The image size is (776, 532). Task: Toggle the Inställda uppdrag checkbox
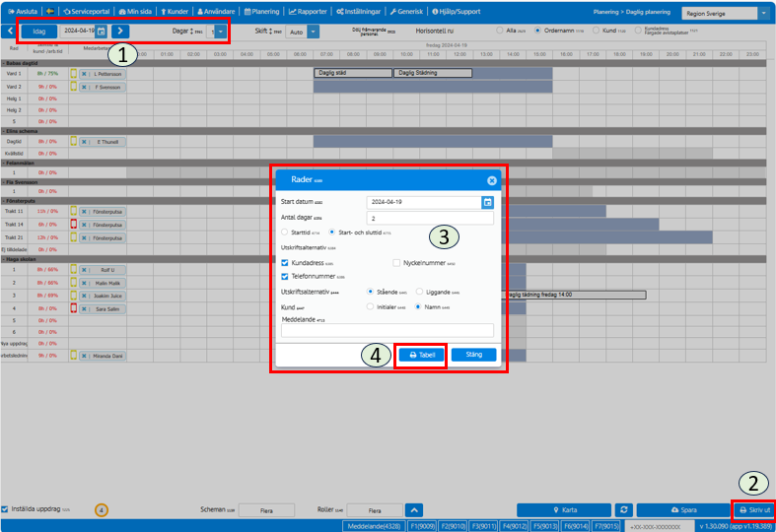pyautogui.click(x=5, y=509)
